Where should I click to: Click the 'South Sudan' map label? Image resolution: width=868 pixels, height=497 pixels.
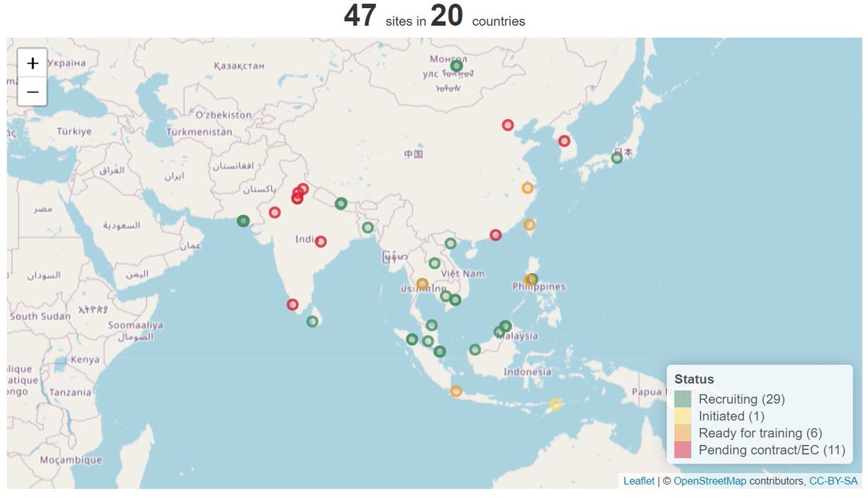40,316
